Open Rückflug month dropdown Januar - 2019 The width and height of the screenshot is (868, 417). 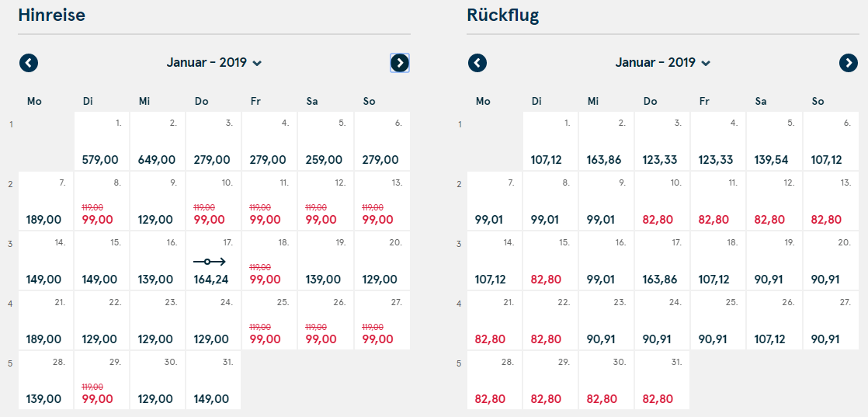point(662,63)
